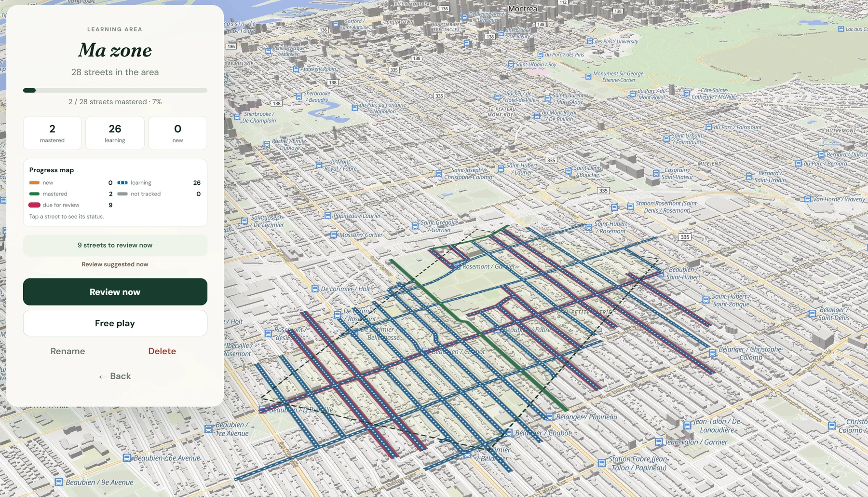868x497 pixels.
Task: Rename the learning area
Action: (x=68, y=351)
